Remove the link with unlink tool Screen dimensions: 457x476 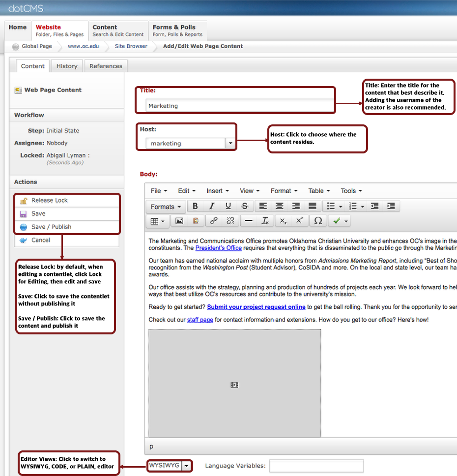pos(230,221)
